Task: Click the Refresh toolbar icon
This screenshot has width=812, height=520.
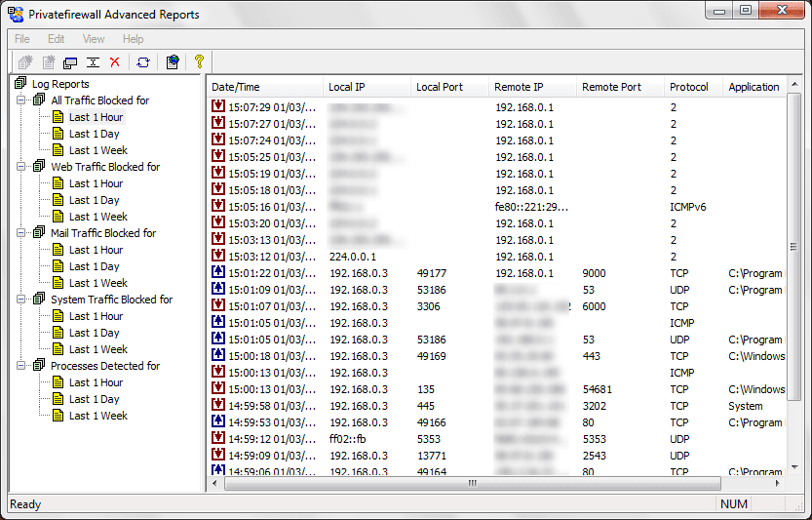Action: (x=143, y=62)
